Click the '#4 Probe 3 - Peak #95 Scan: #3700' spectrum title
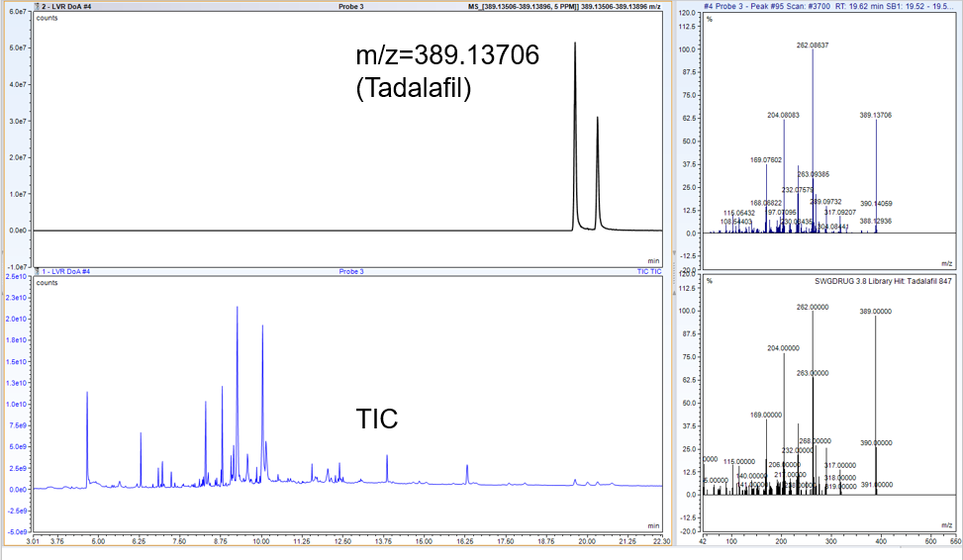Image resolution: width=963 pixels, height=560 pixels. coord(766,6)
